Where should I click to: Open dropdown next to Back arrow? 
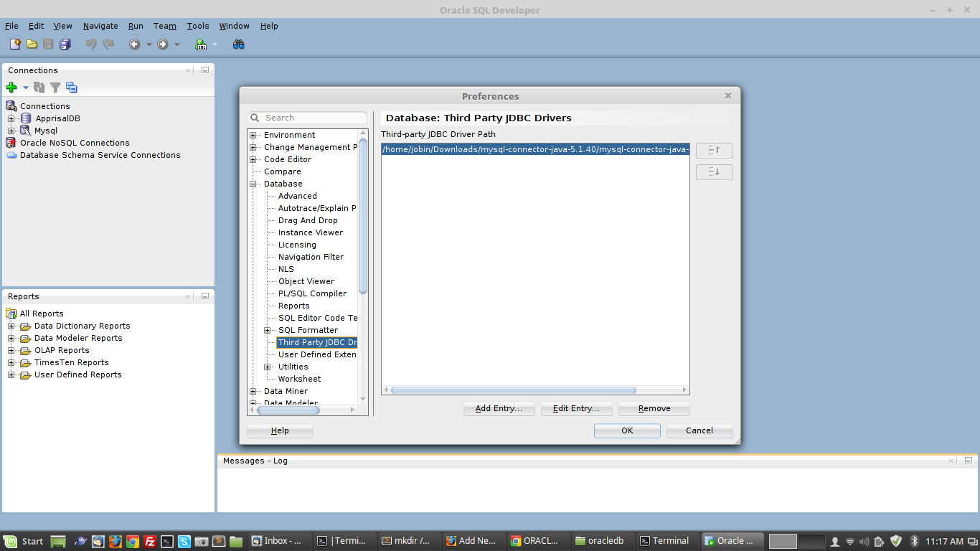(149, 44)
